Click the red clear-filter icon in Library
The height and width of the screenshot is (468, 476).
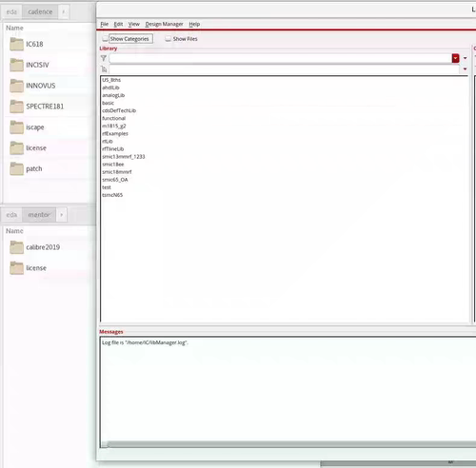pyautogui.click(x=455, y=58)
